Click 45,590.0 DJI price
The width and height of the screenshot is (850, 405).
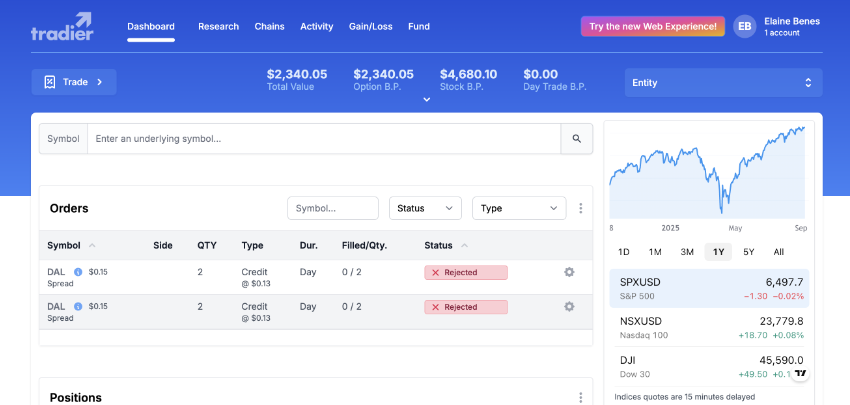tap(782, 361)
